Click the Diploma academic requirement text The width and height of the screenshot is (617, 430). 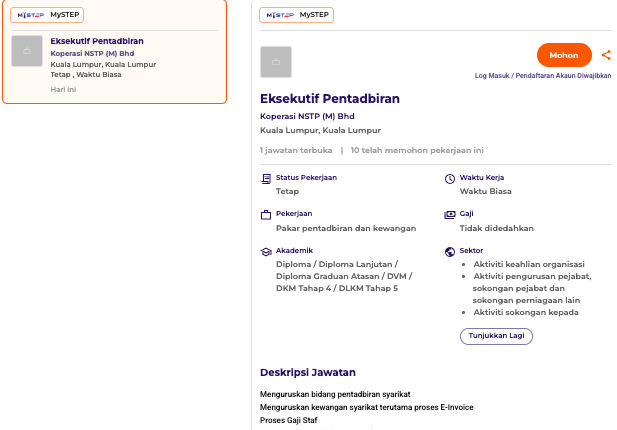pos(344,276)
